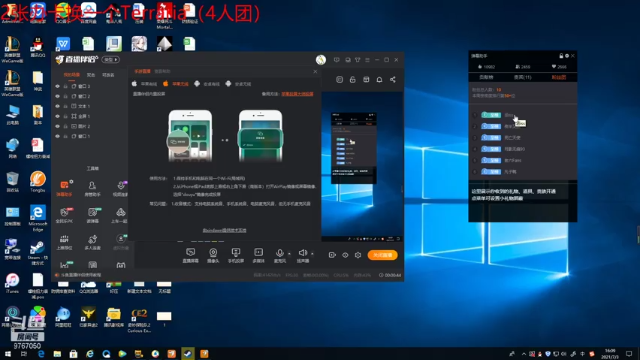This screenshot has width=640, height=360.
Task: Hide the 窗口 1 layer via eye icon
Action: pos(58,136)
